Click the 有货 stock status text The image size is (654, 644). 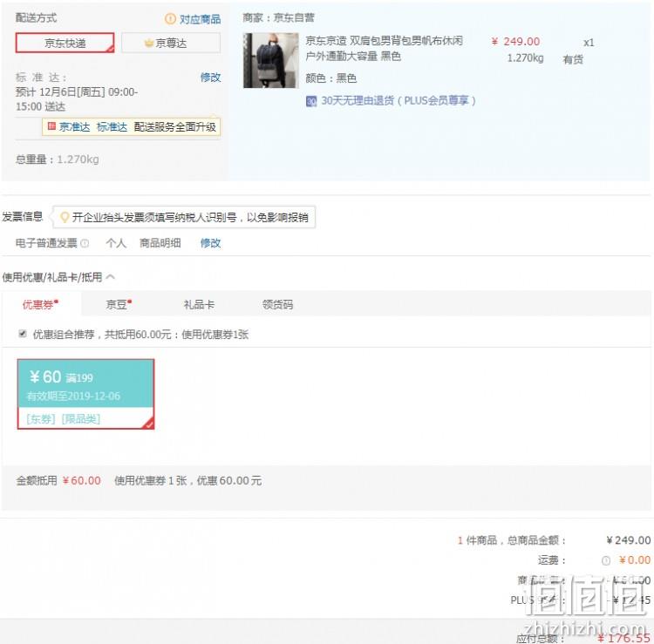pos(573,59)
